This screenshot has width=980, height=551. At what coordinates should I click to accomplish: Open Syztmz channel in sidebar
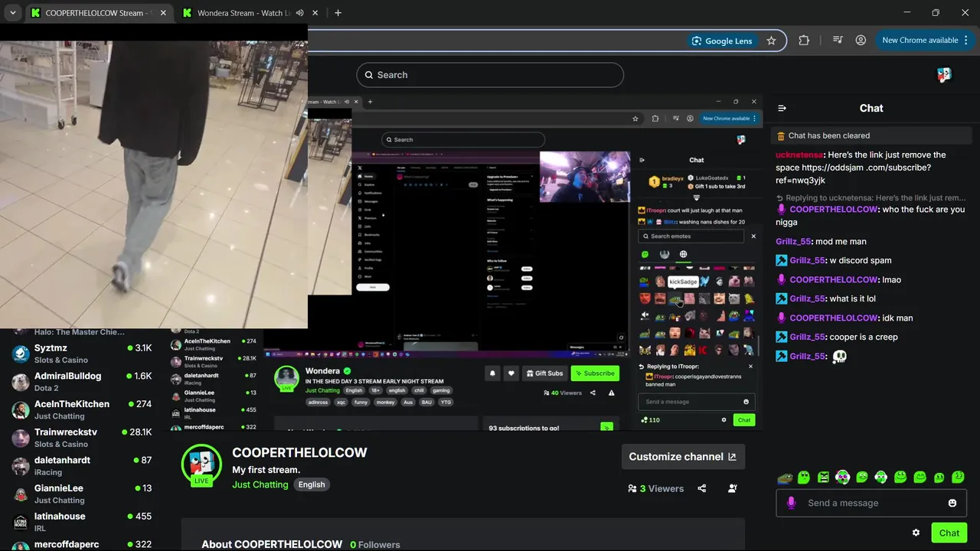[x=80, y=354]
